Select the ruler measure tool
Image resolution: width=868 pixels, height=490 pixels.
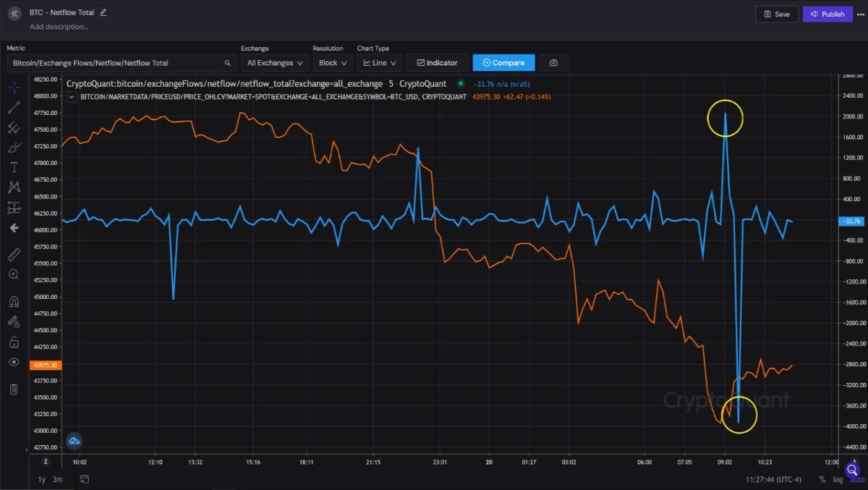pos(14,255)
